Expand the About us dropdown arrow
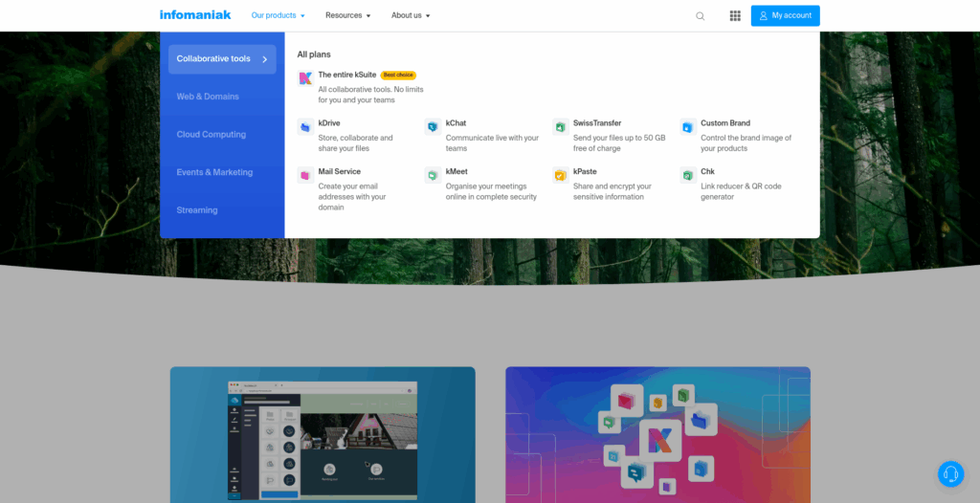Image resolution: width=980 pixels, height=503 pixels. point(428,16)
